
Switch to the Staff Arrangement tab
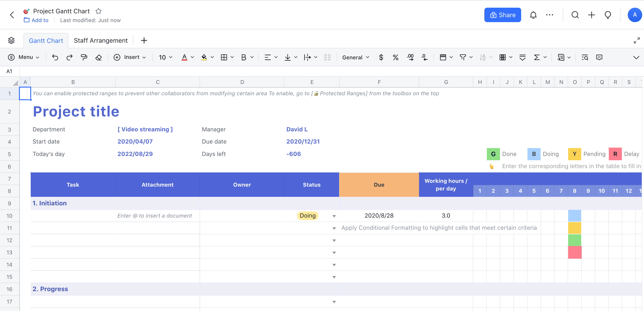pyautogui.click(x=101, y=40)
